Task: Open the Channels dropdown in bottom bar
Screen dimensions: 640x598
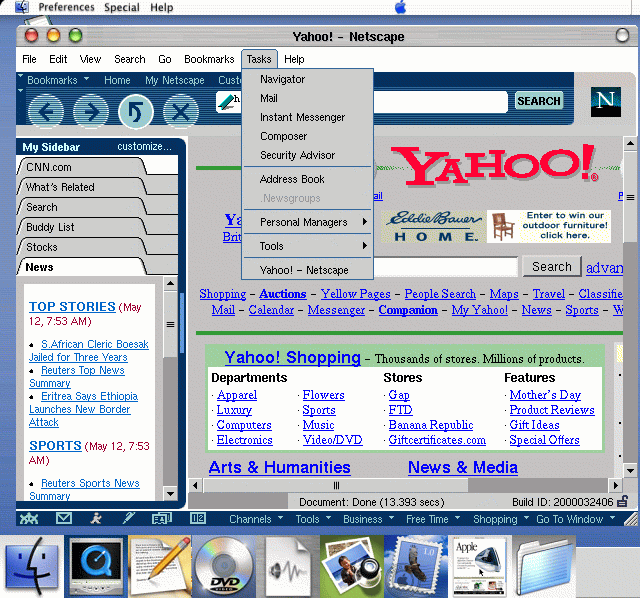Action: 256,519
